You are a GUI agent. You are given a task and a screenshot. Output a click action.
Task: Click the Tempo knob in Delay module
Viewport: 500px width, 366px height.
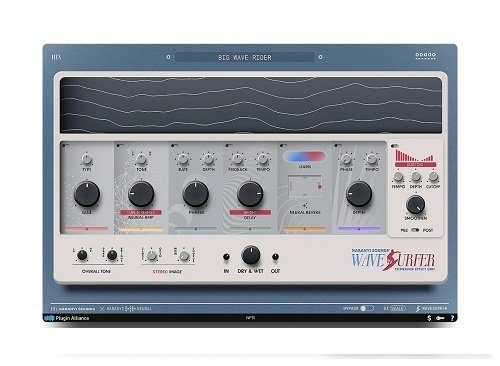(x=263, y=159)
